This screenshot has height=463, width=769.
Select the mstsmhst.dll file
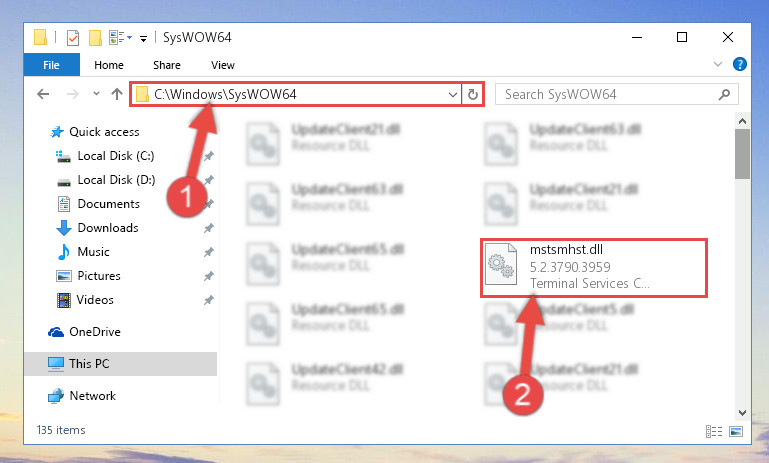pyautogui.click(x=593, y=267)
